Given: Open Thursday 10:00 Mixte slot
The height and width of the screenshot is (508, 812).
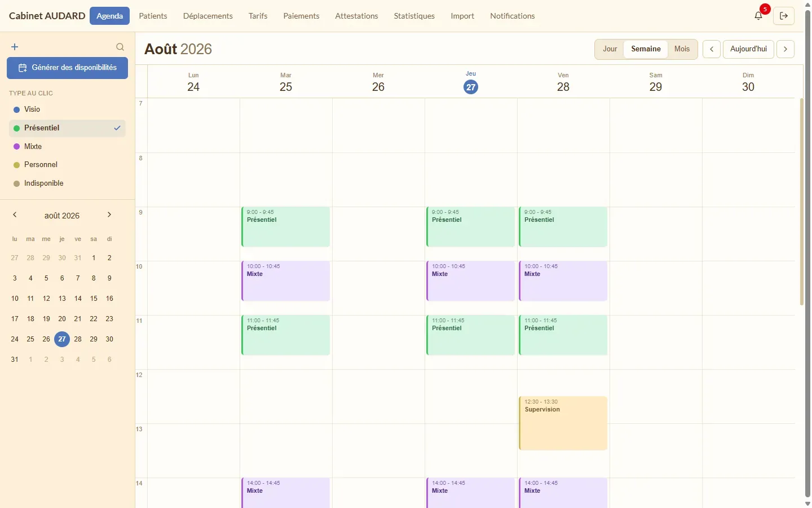Looking at the screenshot, I should coord(471,281).
